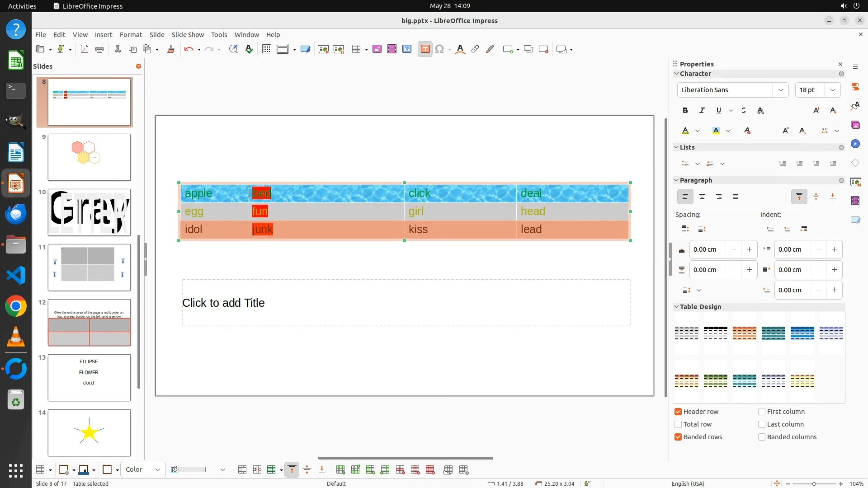This screenshot has width=868, height=488.
Task: Click the Print icon in toolbar
Action: [x=99, y=49]
